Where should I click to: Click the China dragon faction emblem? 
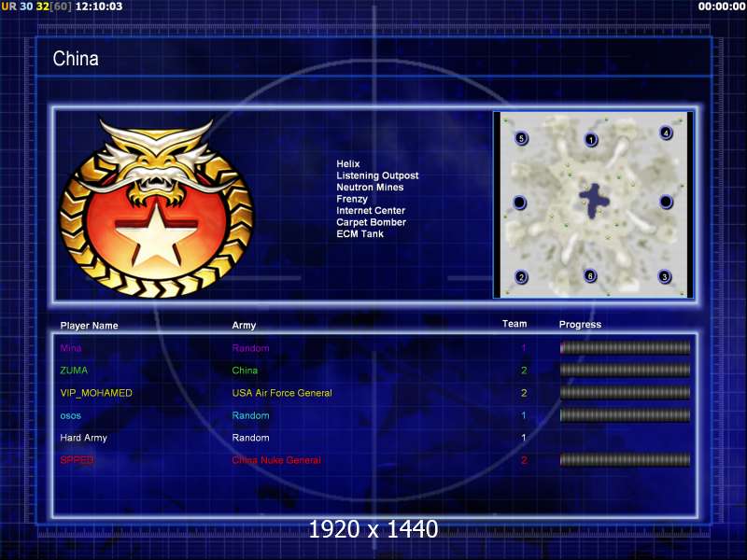[157, 208]
